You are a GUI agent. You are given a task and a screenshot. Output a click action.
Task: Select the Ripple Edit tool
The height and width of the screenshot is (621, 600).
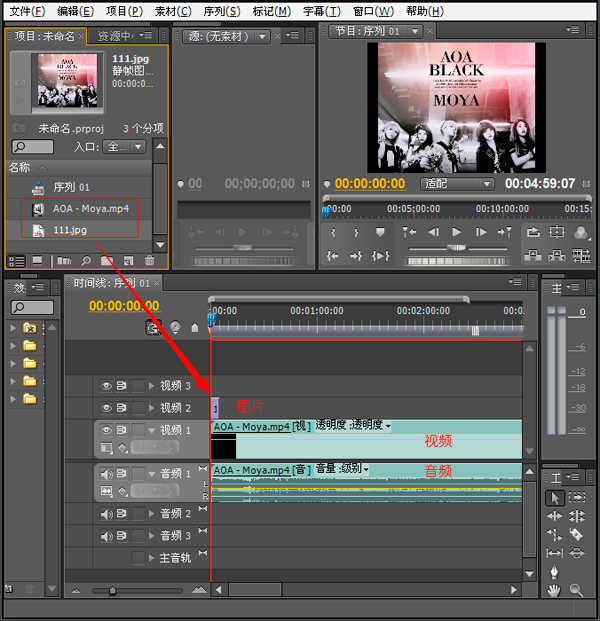(554, 516)
